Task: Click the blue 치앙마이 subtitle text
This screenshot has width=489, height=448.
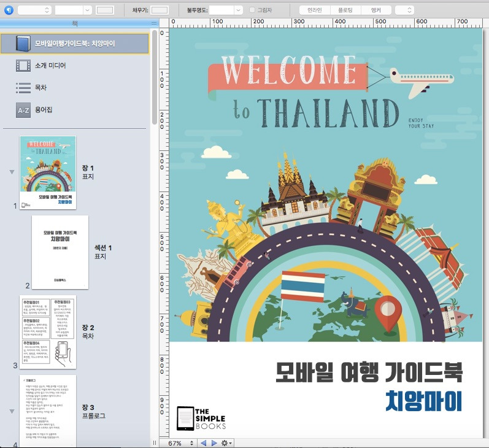Action: 423,401
